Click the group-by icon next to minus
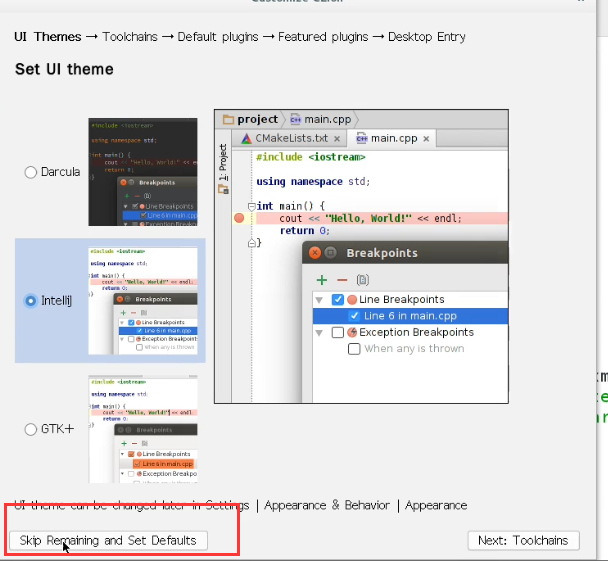Viewport: 608px width, 561px height. tap(363, 280)
